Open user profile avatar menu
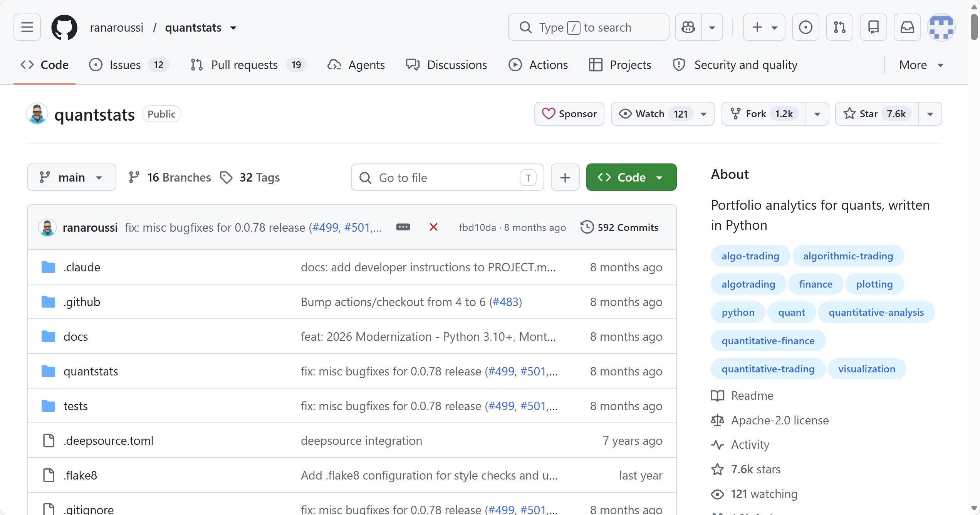This screenshot has height=515, width=980. point(941,27)
